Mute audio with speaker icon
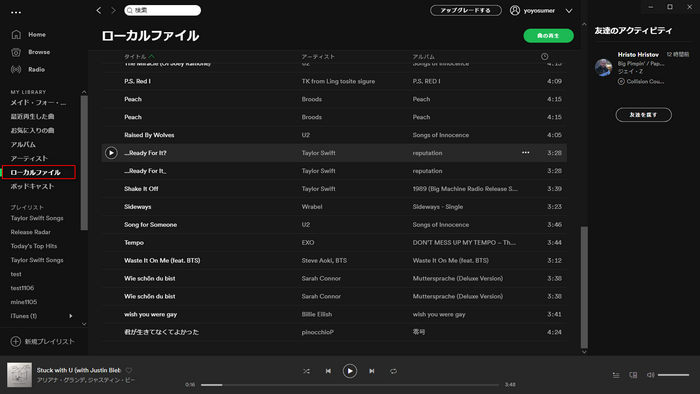The image size is (700, 394). 650,375
